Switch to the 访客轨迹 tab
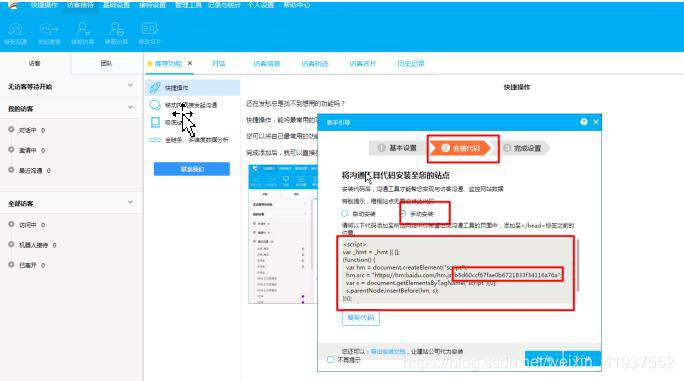 point(315,64)
